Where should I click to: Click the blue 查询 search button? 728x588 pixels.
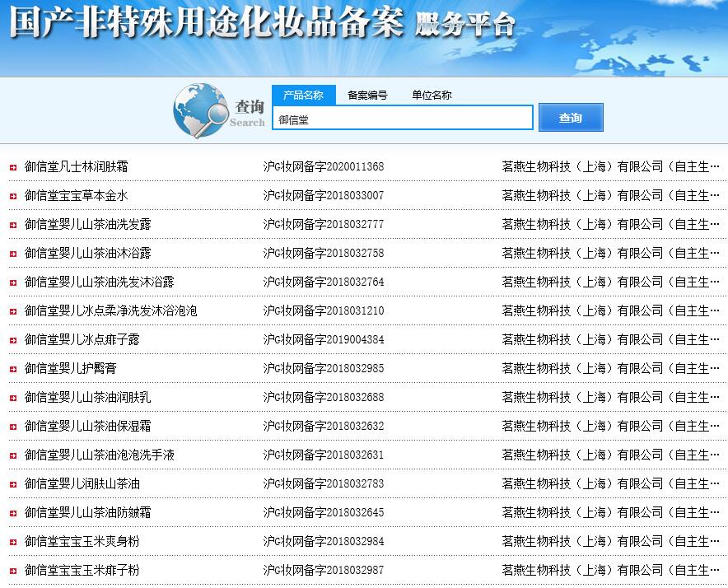point(571,118)
